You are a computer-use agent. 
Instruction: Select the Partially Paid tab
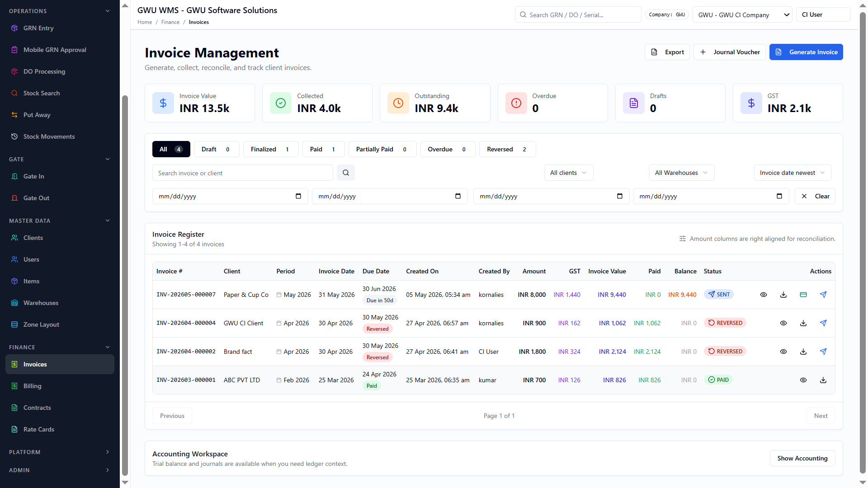(382, 149)
